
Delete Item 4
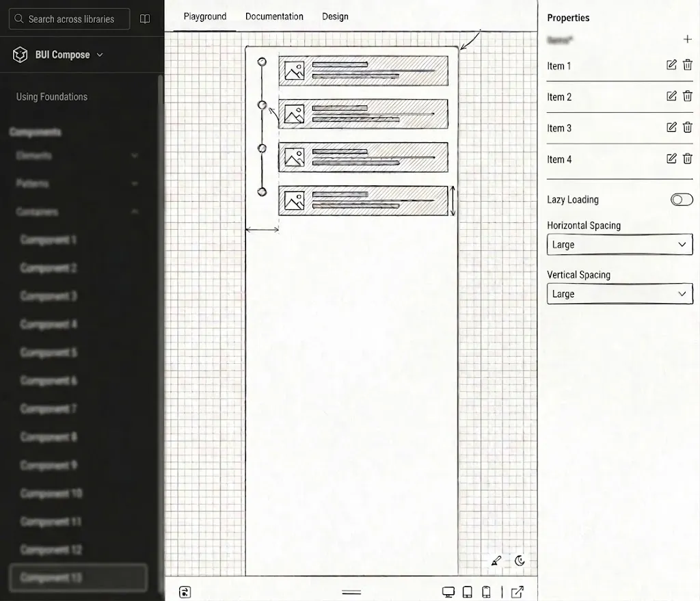(688, 159)
